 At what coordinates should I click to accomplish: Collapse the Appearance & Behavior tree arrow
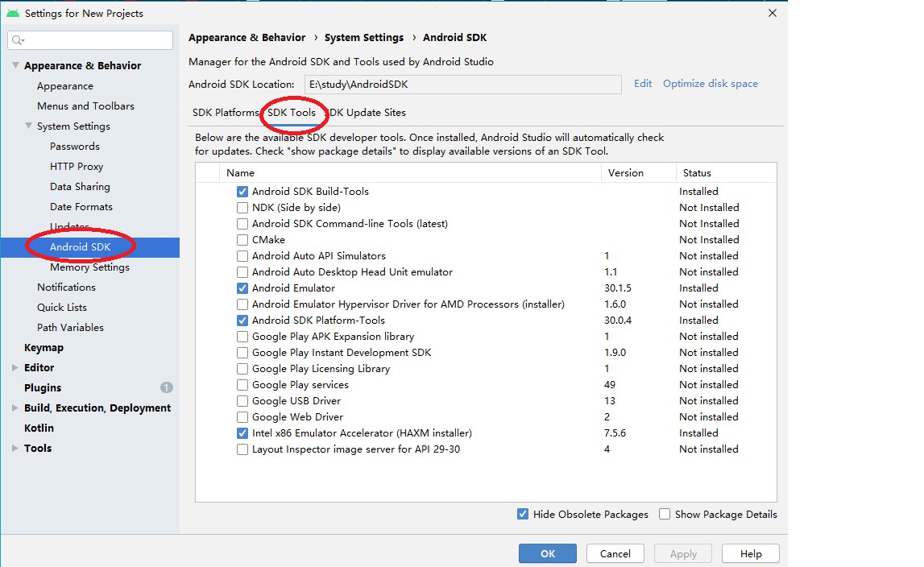tap(16, 65)
